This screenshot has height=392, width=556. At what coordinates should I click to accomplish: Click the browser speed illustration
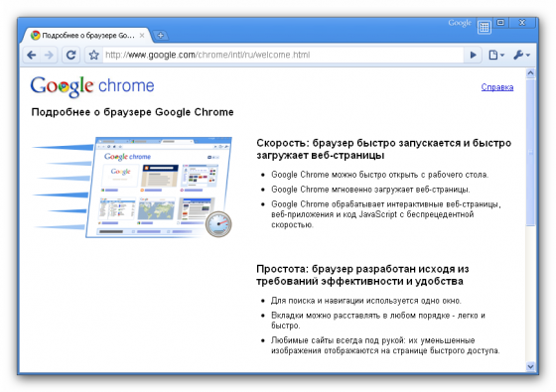[x=132, y=188]
